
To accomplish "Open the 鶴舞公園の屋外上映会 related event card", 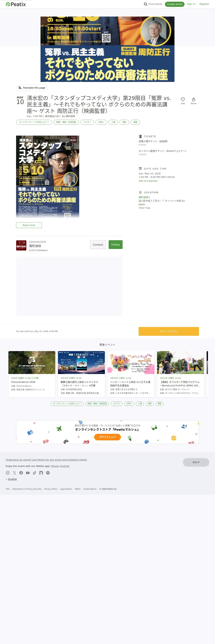I will pyautogui.click(x=81, y=374).
